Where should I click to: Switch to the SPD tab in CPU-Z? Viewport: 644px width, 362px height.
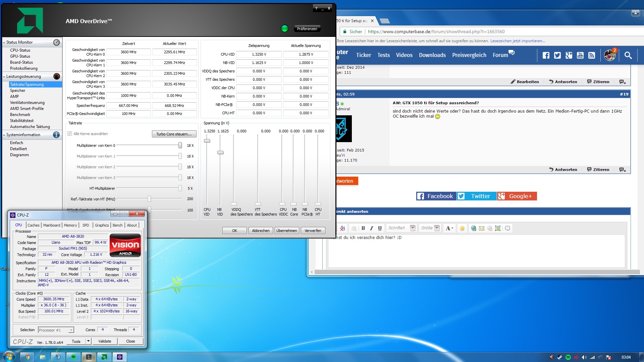click(x=86, y=225)
